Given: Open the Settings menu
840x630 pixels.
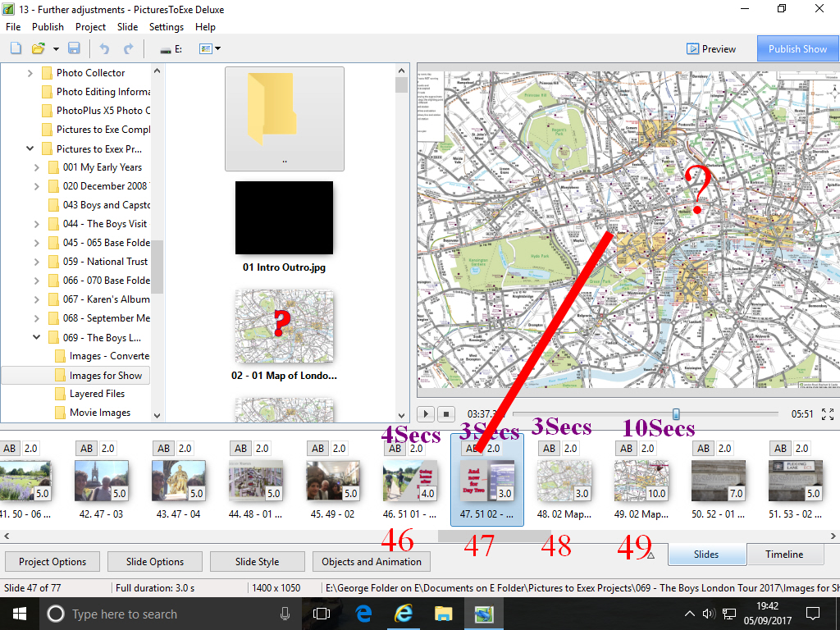Looking at the screenshot, I should click(x=166, y=27).
